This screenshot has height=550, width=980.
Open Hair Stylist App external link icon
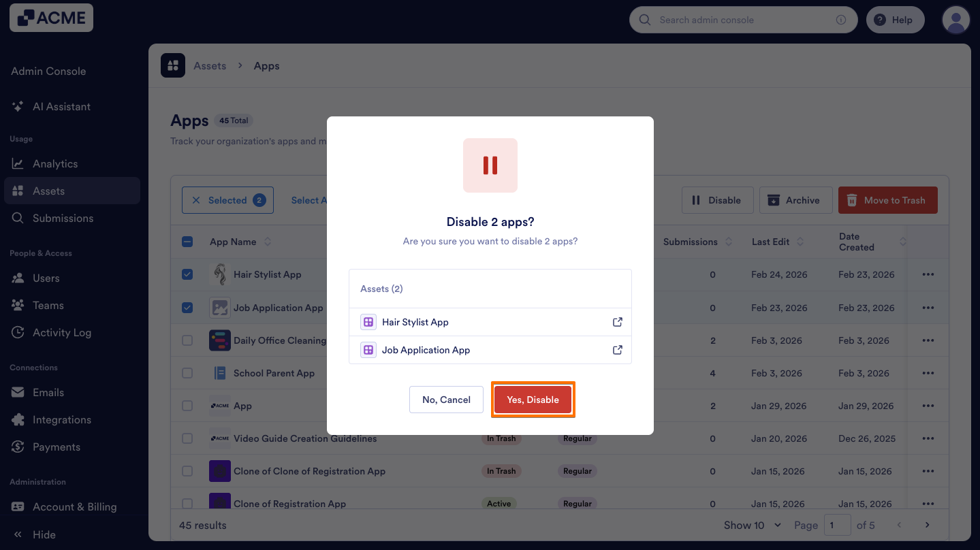[618, 322]
